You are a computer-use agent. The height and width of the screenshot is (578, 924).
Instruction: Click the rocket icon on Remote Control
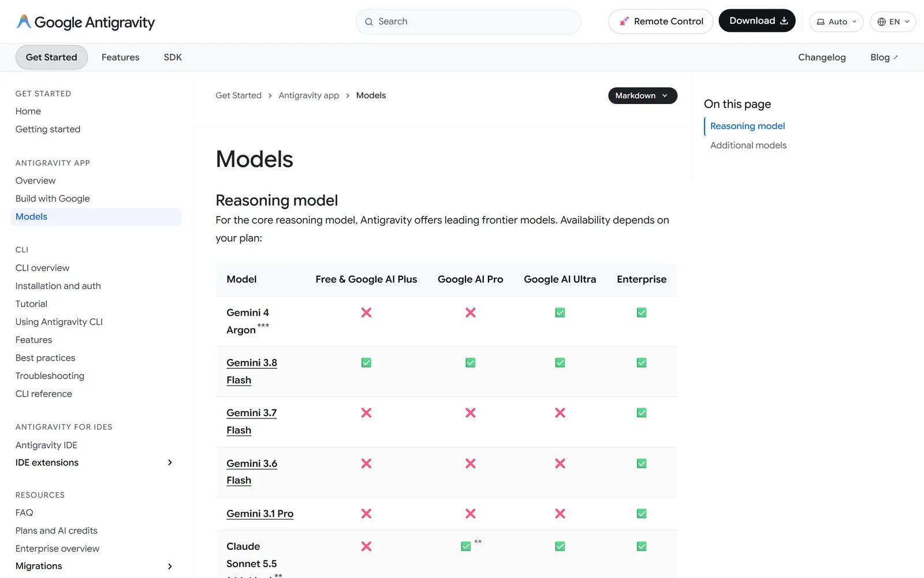[624, 21]
